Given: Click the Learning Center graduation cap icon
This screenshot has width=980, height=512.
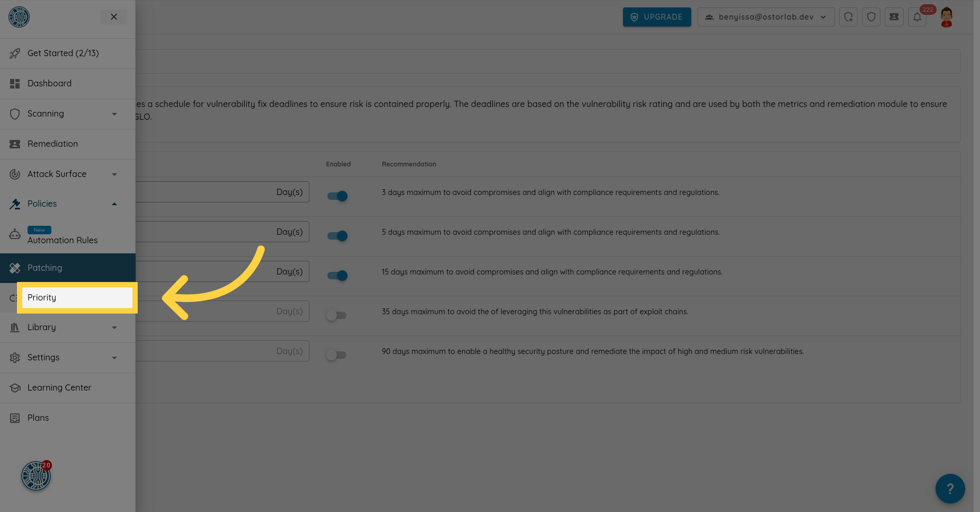Looking at the screenshot, I should 15,388.
